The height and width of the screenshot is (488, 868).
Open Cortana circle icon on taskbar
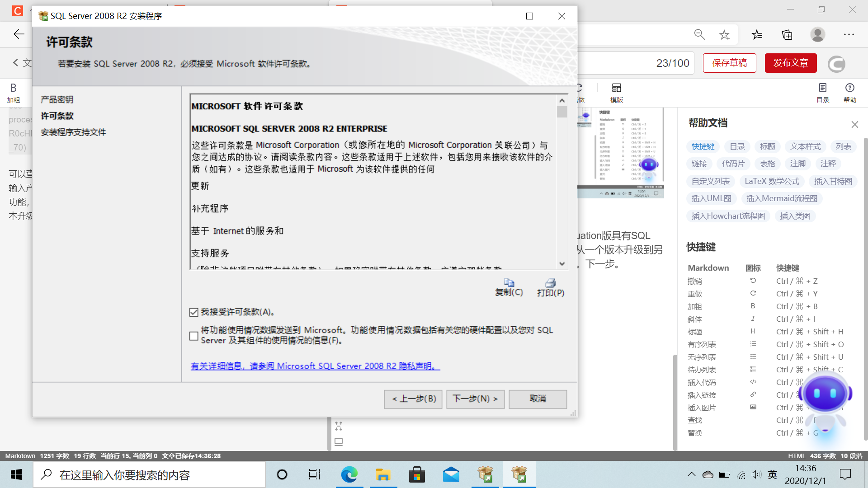tap(282, 474)
